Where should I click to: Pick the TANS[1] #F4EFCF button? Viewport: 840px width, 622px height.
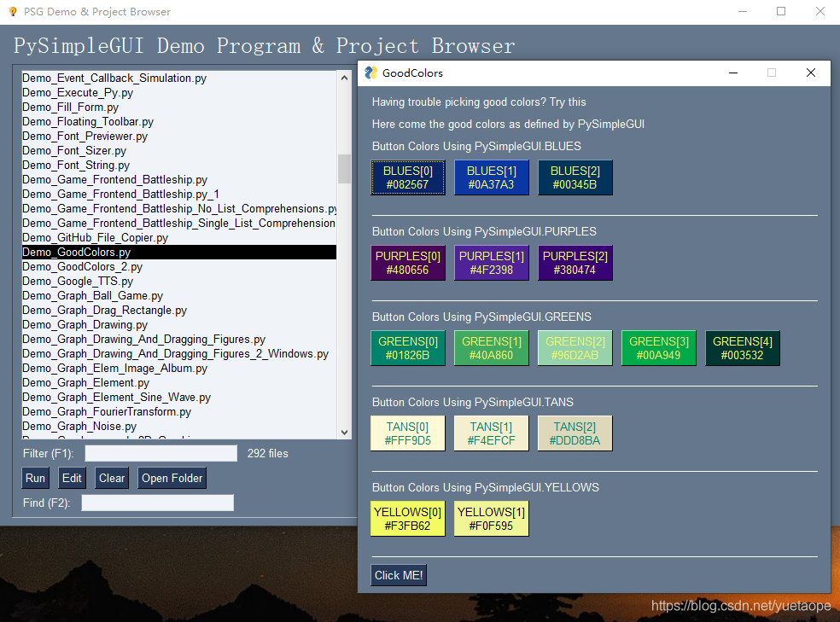point(491,433)
